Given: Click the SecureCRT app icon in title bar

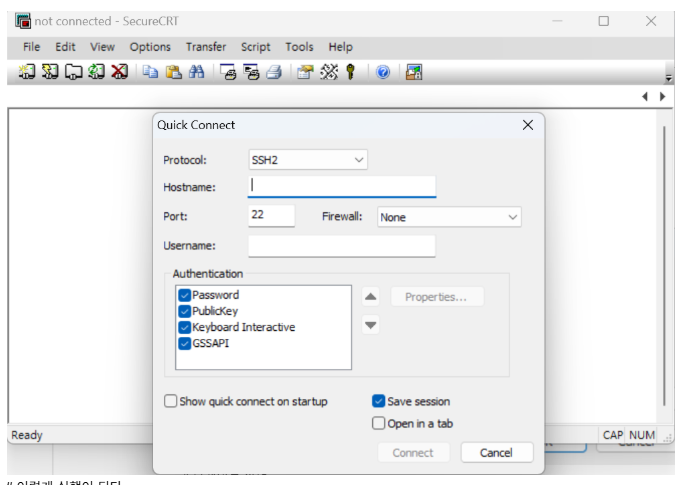Looking at the screenshot, I should (x=23, y=21).
